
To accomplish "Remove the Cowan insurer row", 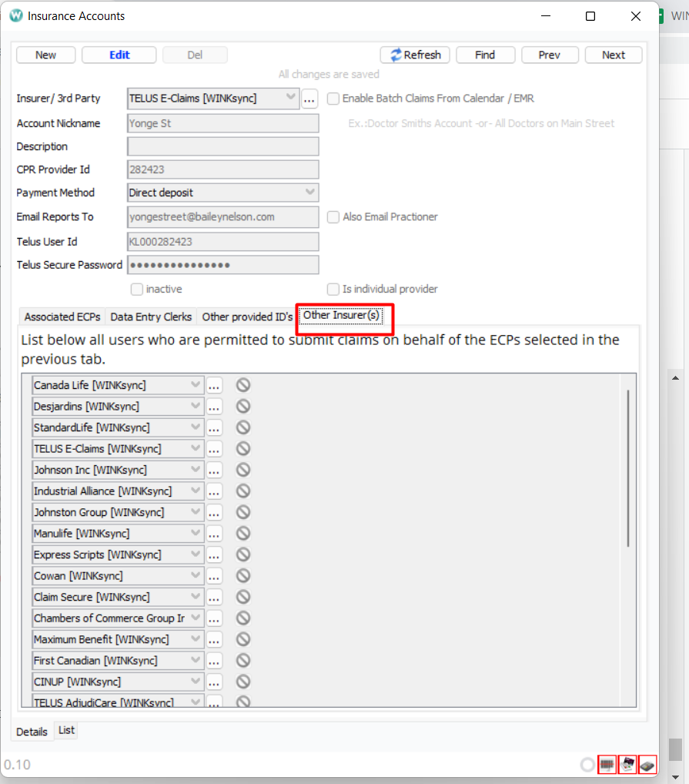I will [243, 575].
